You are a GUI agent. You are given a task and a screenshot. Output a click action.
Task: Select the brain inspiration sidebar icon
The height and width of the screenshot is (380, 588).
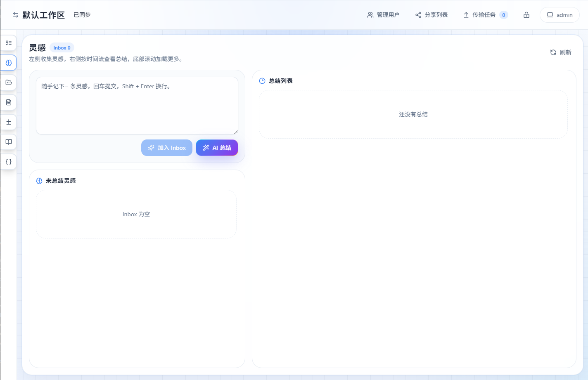tap(8, 63)
